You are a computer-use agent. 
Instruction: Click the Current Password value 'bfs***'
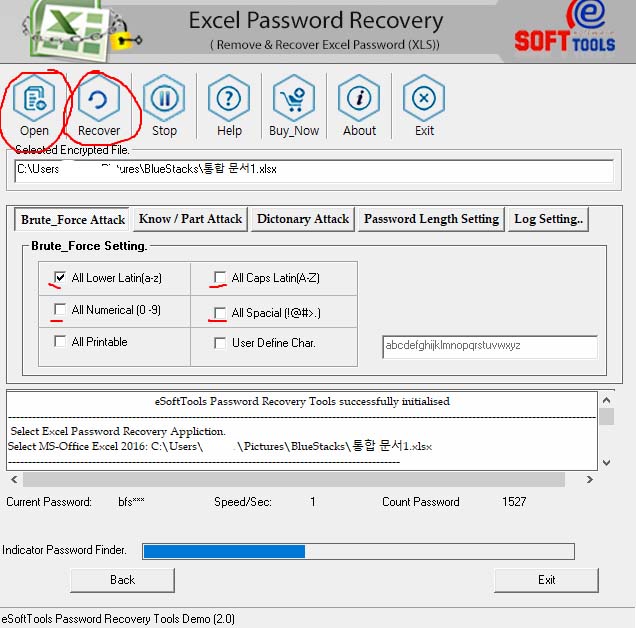(x=131, y=502)
